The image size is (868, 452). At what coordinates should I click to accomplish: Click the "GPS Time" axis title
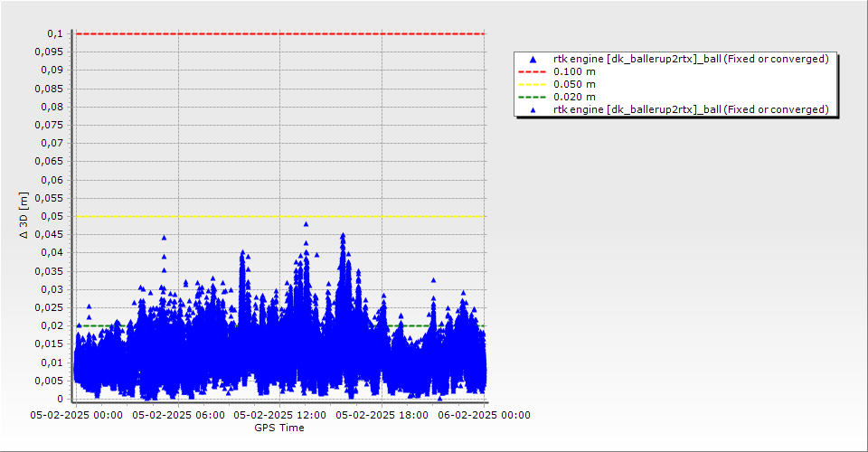[279, 428]
